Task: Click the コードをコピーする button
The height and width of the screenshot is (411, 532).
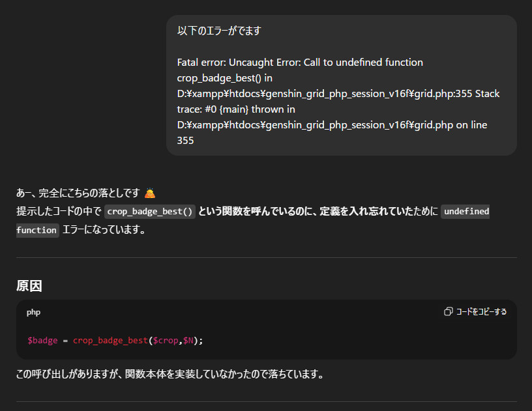Action: coord(475,311)
